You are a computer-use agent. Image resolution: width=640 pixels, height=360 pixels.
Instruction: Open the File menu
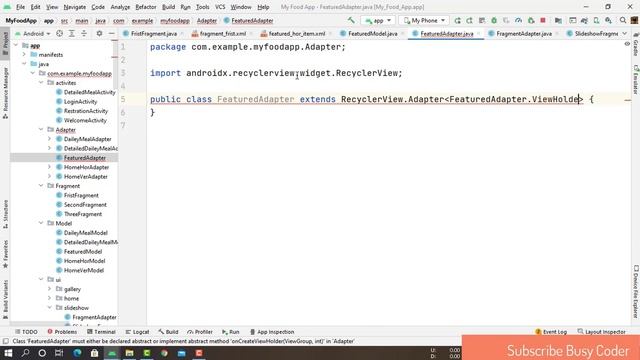[20, 7]
